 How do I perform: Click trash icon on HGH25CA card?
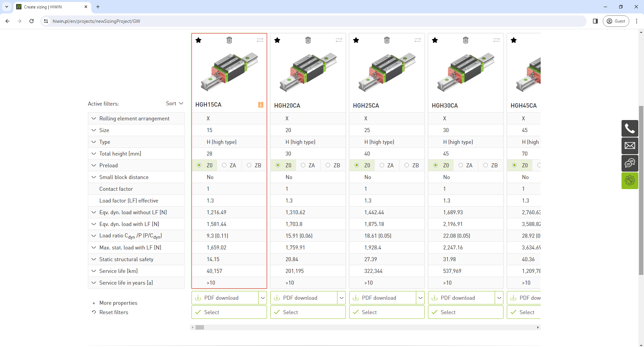387,40
